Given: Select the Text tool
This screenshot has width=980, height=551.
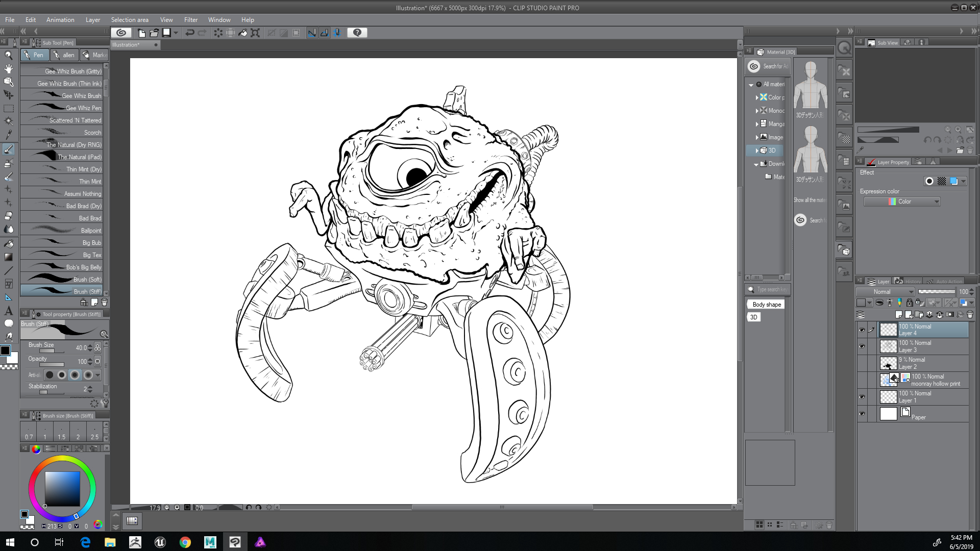Looking at the screenshot, I should click(9, 310).
